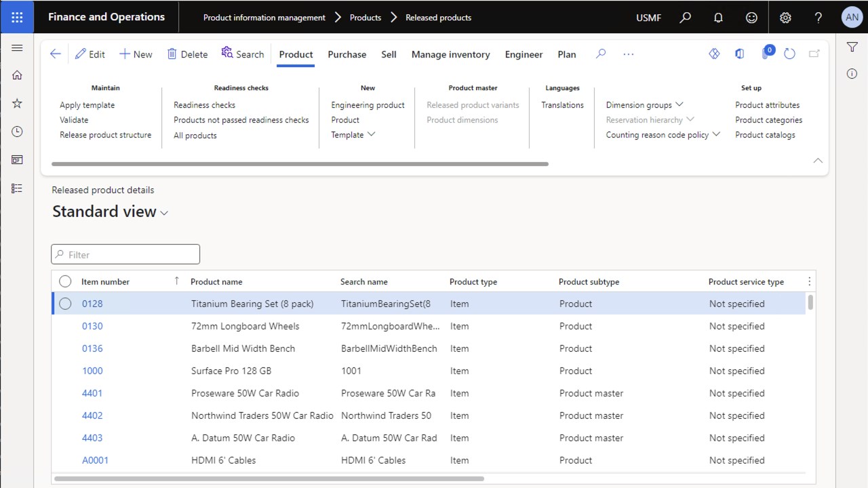This screenshot has width=868, height=488.
Task: Expand the navigation pane hamburger menu
Action: point(17,48)
